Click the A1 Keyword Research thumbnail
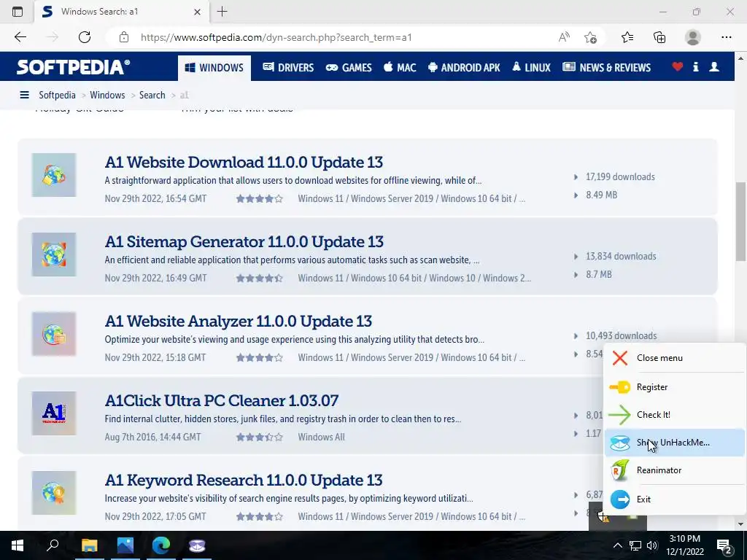 (x=54, y=493)
